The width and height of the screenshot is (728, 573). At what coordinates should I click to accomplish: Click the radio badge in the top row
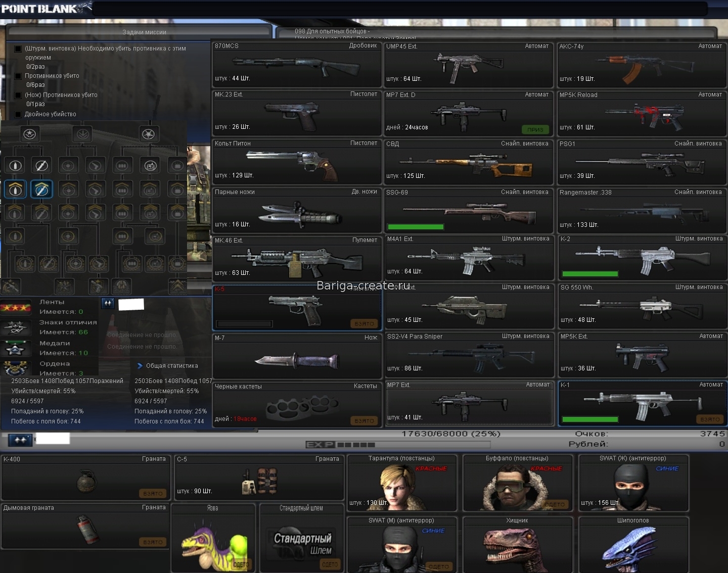(x=150, y=165)
